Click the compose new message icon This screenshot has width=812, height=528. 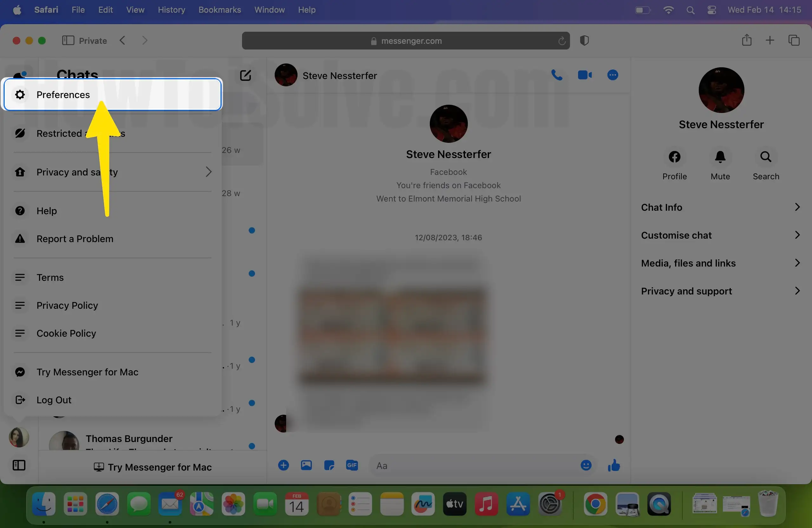[245, 75]
